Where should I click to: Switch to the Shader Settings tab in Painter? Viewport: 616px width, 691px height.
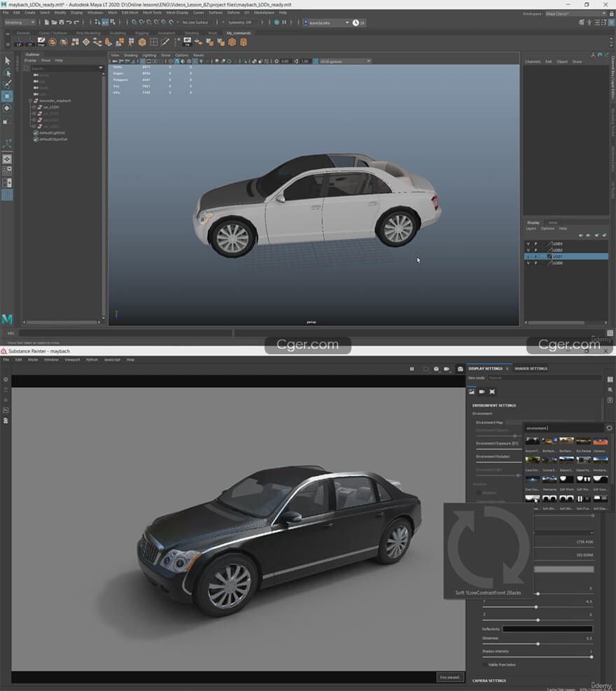[531, 368]
